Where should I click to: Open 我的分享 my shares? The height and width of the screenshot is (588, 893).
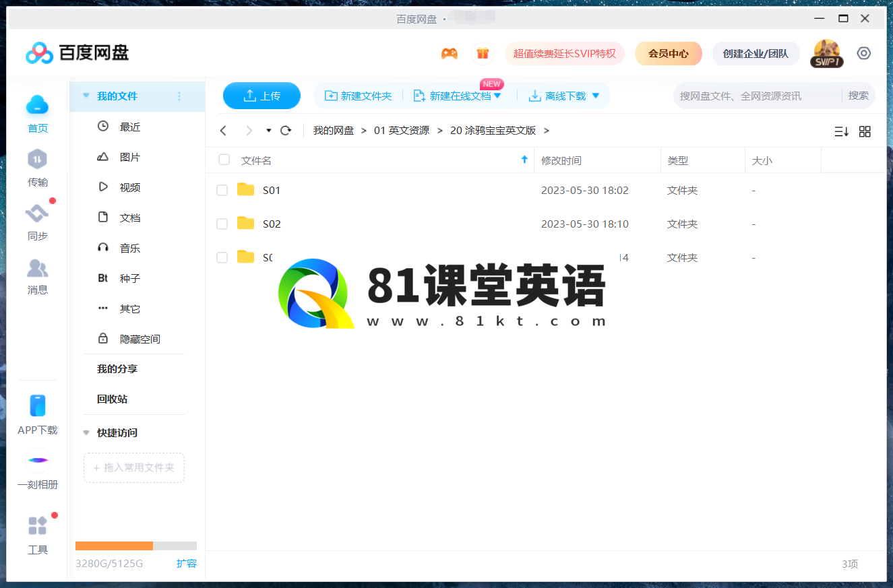point(117,369)
